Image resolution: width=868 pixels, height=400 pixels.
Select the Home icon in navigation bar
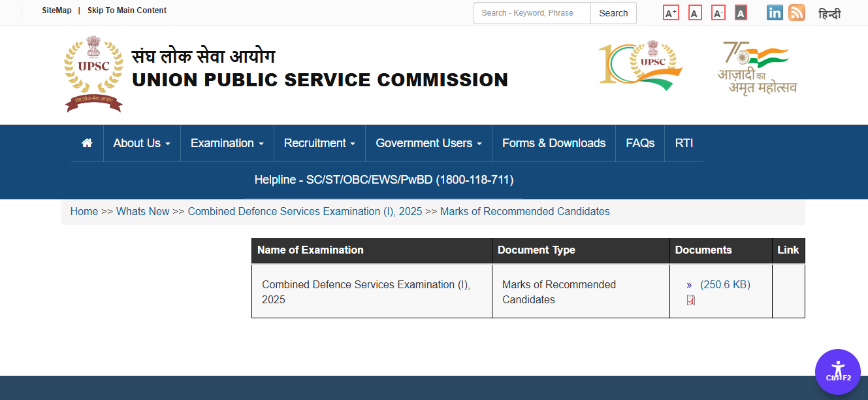tap(87, 142)
